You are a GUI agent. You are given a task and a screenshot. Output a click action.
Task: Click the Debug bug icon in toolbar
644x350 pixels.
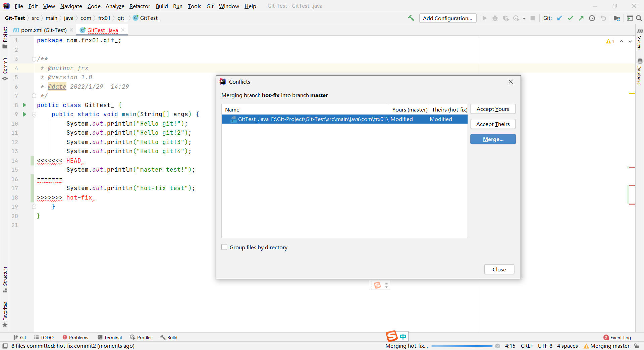click(x=495, y=18)
